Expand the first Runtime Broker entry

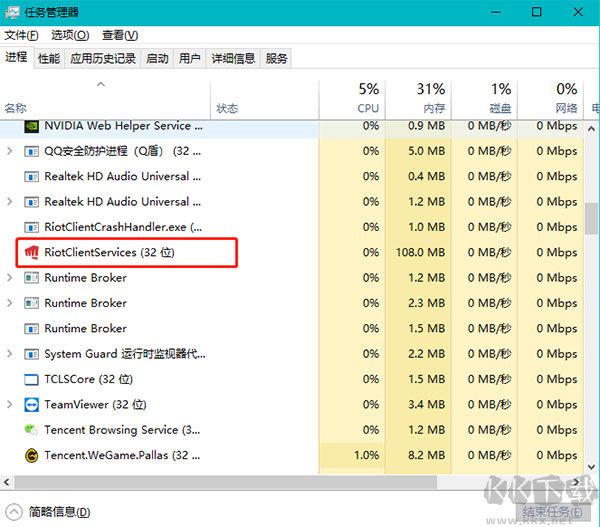pos(10,278)
